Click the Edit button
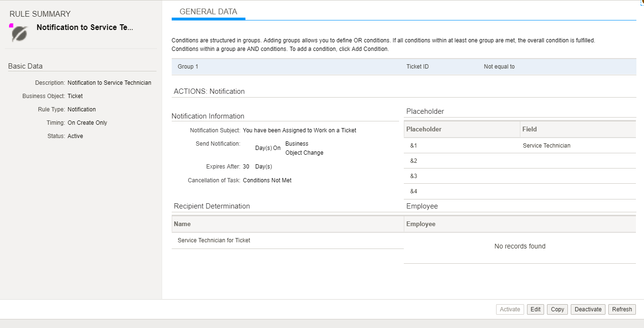 point(536,309)
